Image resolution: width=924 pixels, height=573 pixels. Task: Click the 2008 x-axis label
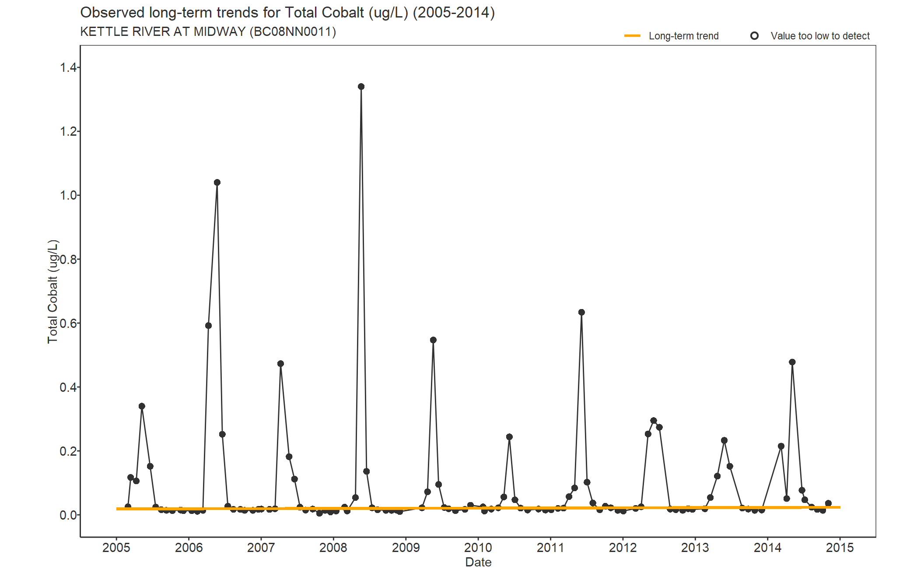coord(333,547)
